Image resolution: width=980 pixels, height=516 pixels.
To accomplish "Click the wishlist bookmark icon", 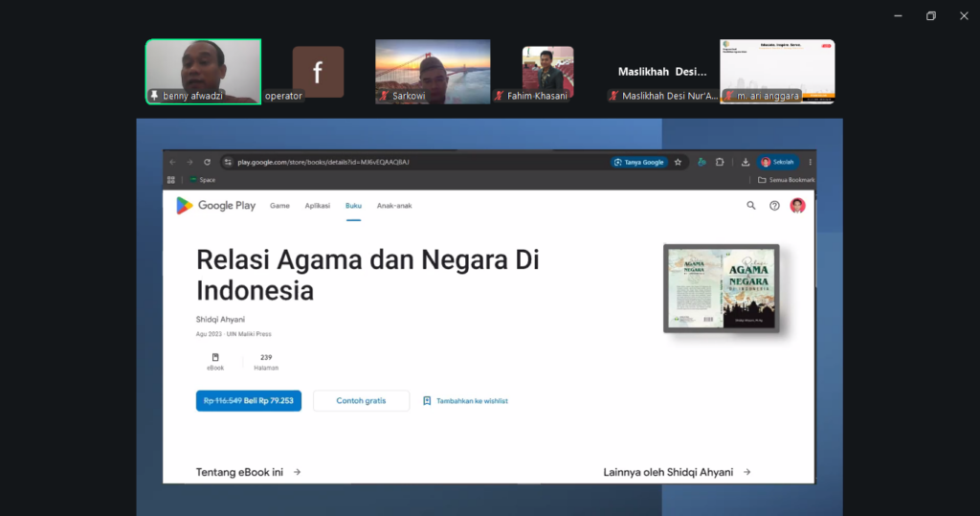I will point(427,401).
